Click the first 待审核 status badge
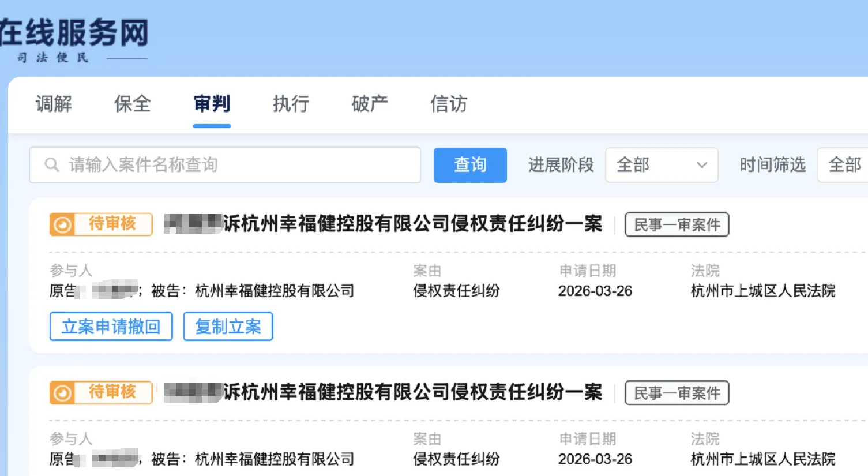The image size is (868, 476). (101, 224)
